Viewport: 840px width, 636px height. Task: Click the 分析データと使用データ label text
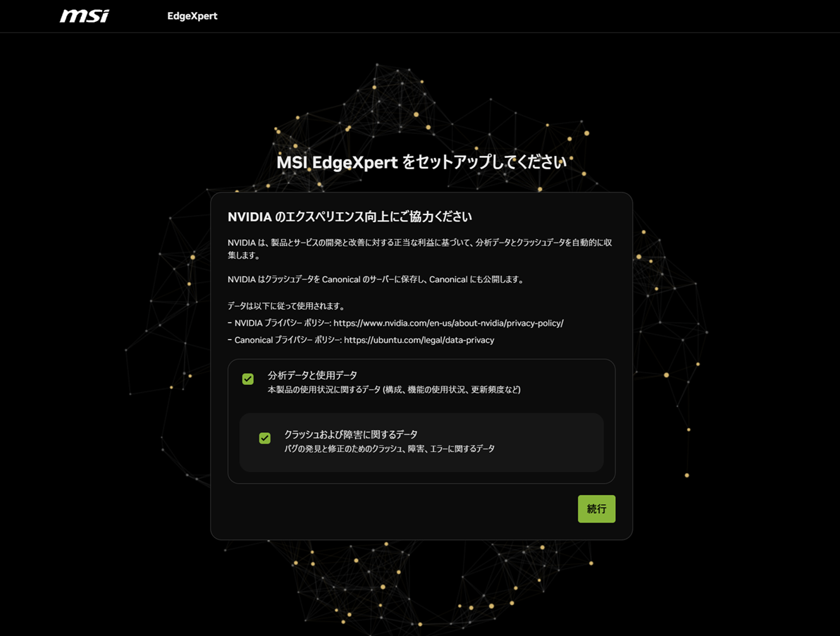tap(312, 375)
